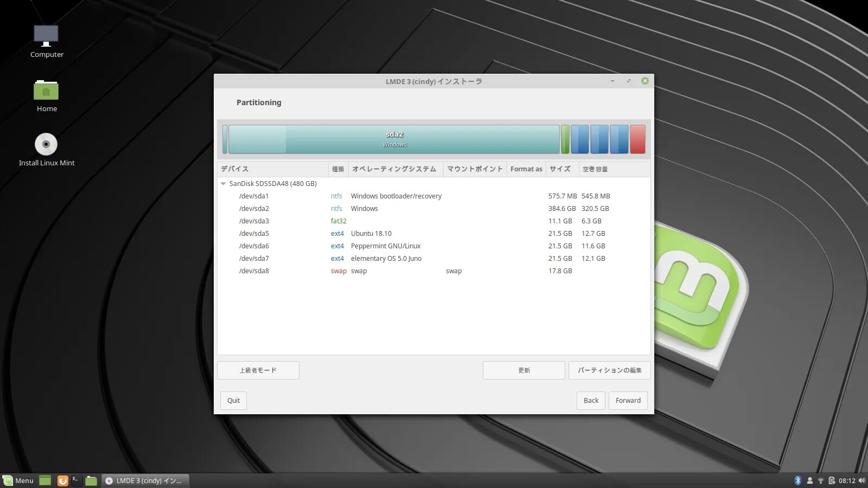
Task: Click the sda2 Windows segment in disk bar
Action: click(x=394, y=139)
